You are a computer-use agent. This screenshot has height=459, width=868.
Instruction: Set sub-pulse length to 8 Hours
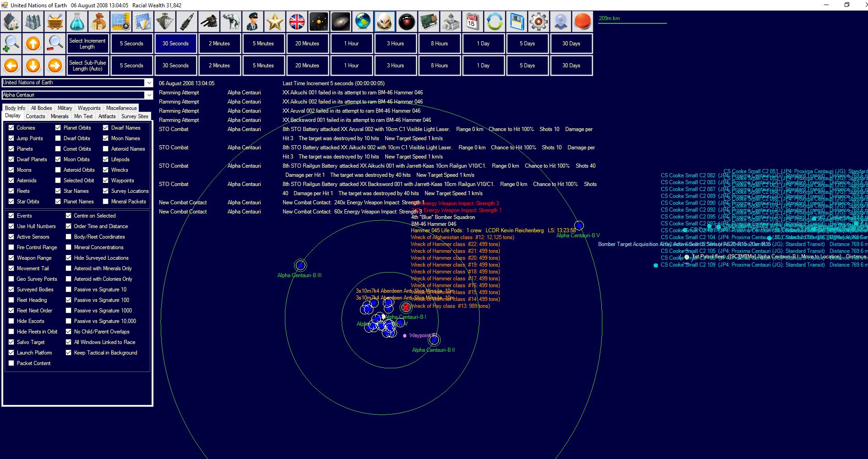(x=439, y=66)
